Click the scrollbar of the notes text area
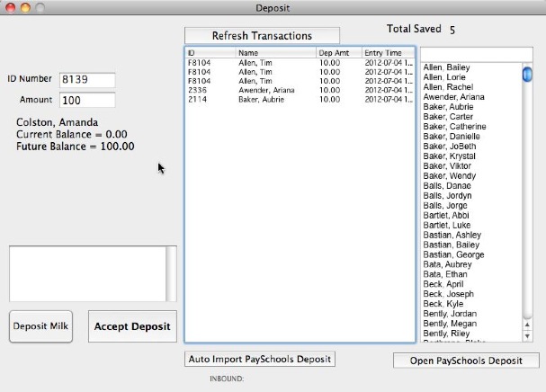The width and height of the screenshot is (546, 392). [171, 273]
